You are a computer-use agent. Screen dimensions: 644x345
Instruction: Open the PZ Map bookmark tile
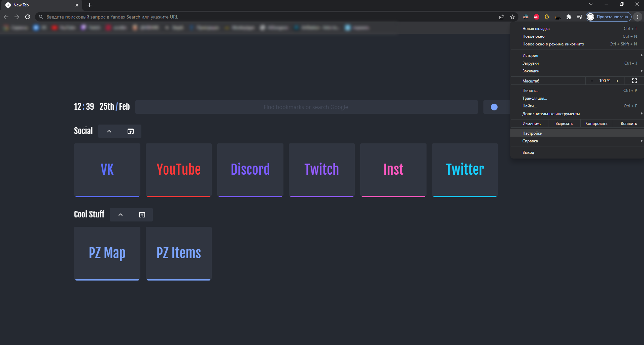pos(107,253)
